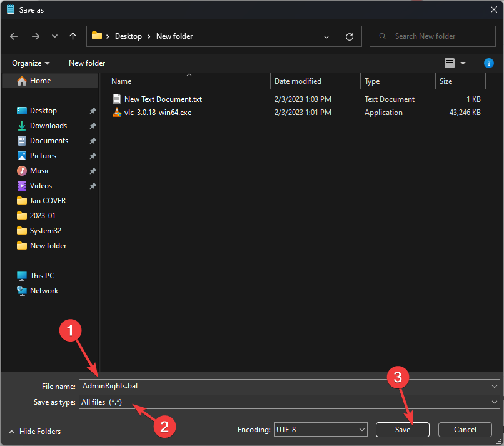Refresh the folder contents
The image size is (504, 446).
point(350,37)
